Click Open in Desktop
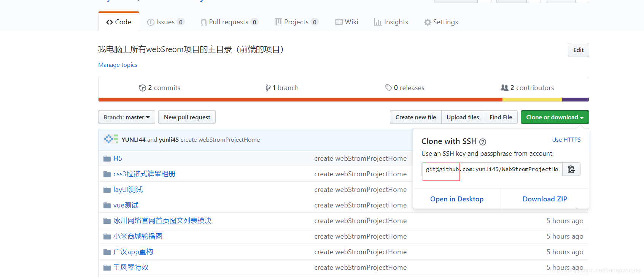This screenshot has height=277, width=644. pos(457,199)
